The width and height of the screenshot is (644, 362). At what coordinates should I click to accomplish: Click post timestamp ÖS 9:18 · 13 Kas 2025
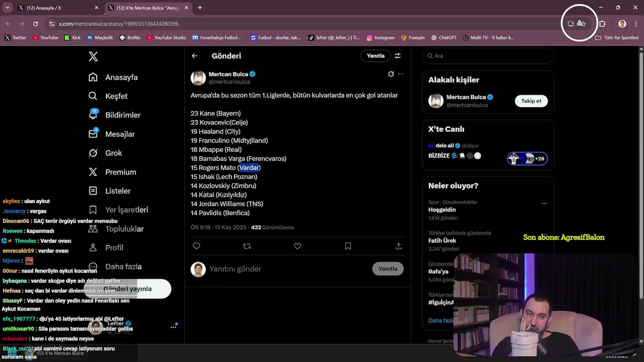click(218, 227)
